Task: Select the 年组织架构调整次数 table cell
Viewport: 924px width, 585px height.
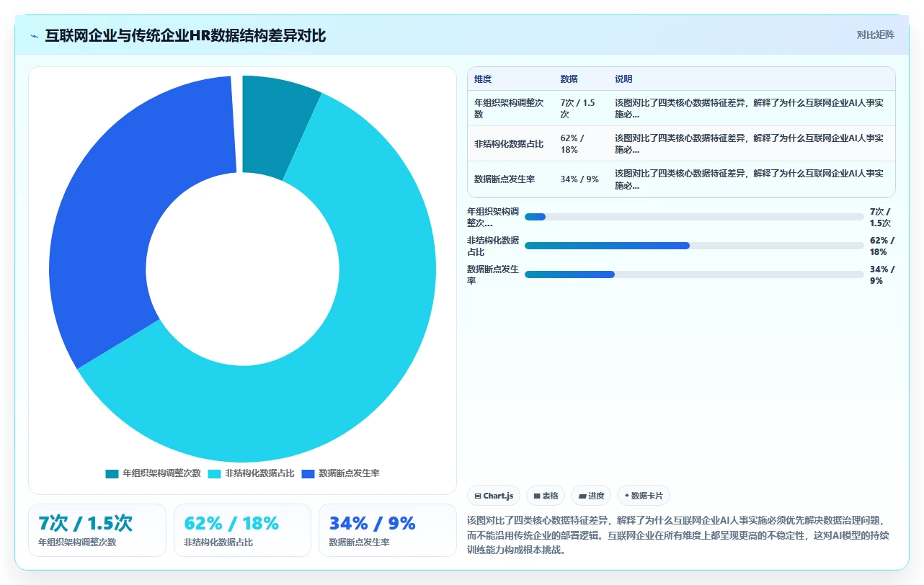Action: click(x=511, y=108)
